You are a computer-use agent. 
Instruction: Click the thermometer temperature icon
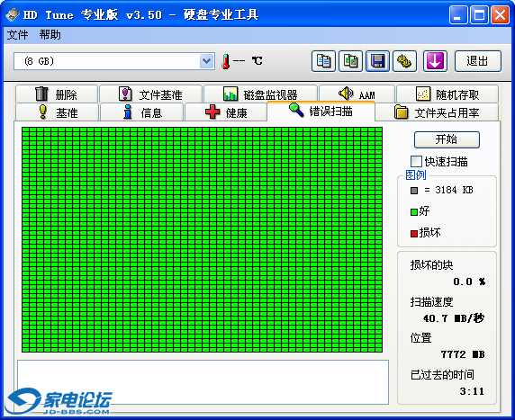225,61
